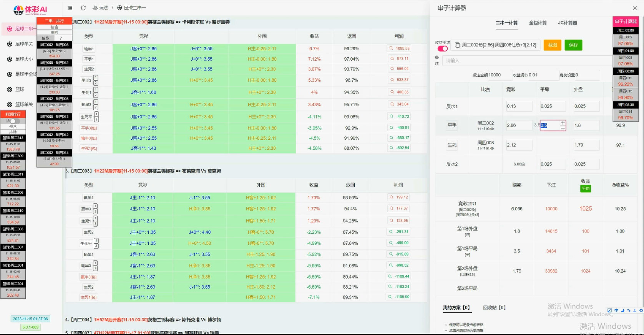Click the search icon for profit -410.72

point(391,117)
